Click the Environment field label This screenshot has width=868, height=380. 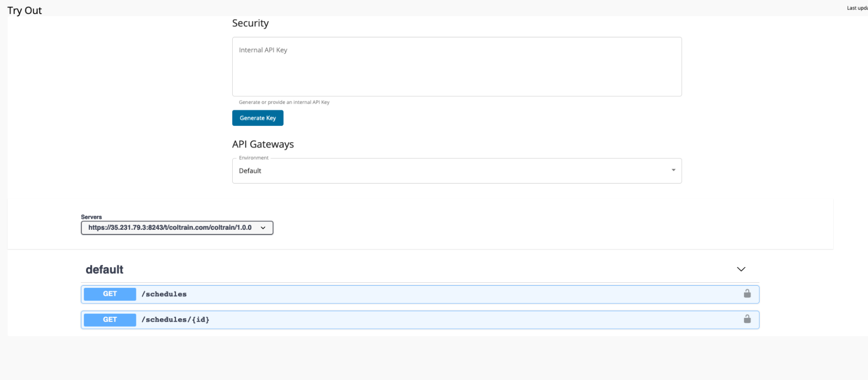click(x=254, y=158)
